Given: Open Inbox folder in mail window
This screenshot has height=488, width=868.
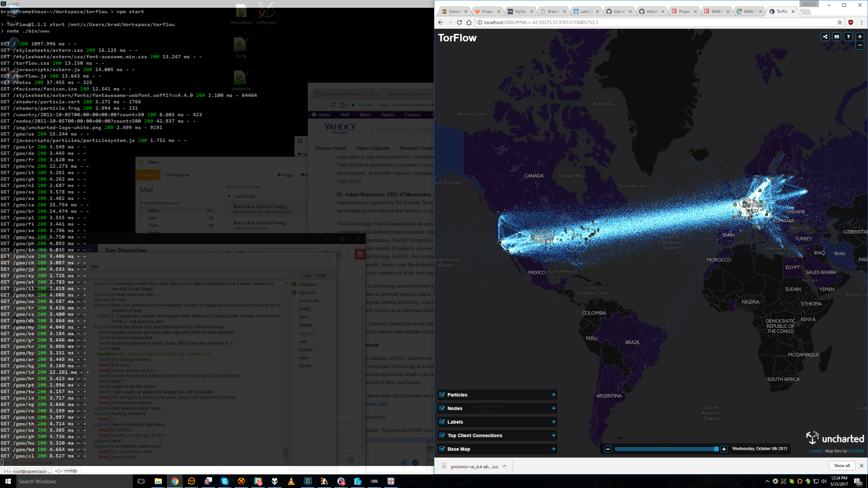Looking at the screenshot, I should click(x=177, y=210).
